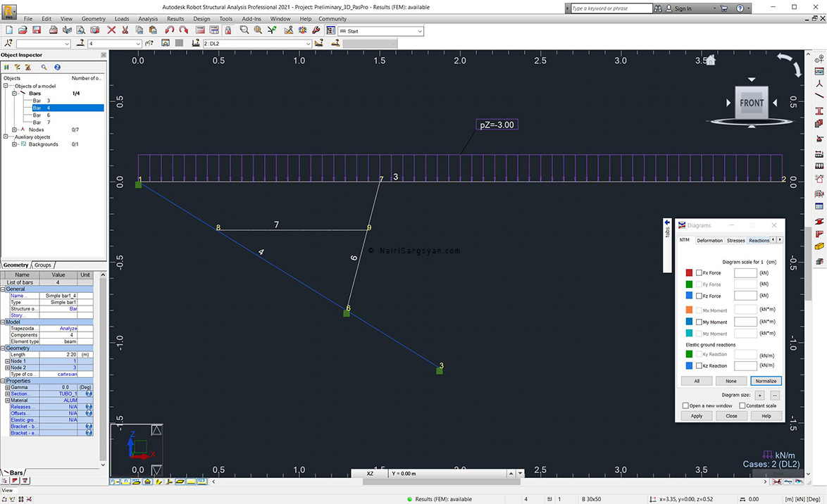Switch to the Stresses tab in Diagrams
Image resolution: width=827 pixels, height=504 pixels.
[735, 241]
